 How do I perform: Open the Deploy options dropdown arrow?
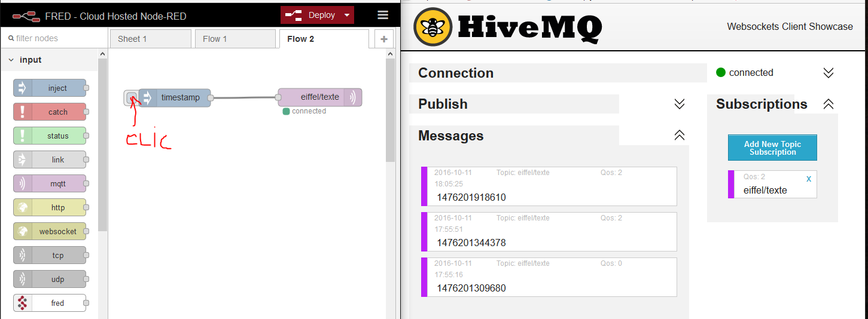pos(347,16)
